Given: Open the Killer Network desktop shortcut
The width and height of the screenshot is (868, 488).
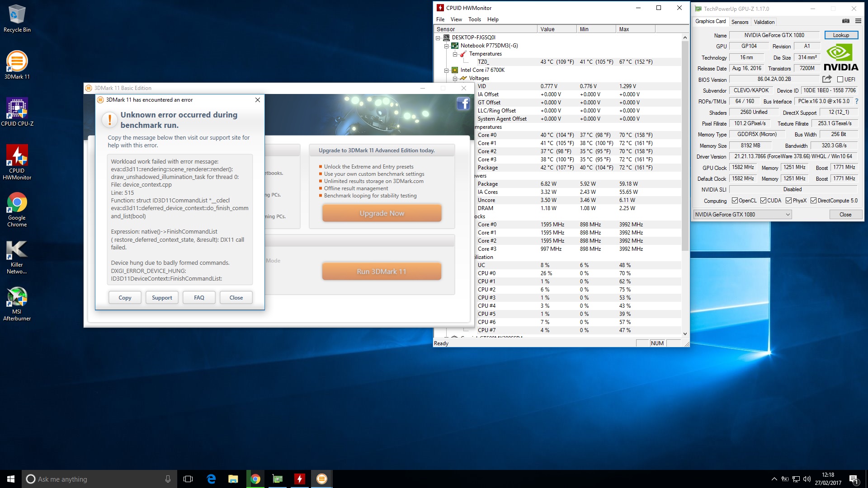Looking at the screenshot, I should (17, 257).
